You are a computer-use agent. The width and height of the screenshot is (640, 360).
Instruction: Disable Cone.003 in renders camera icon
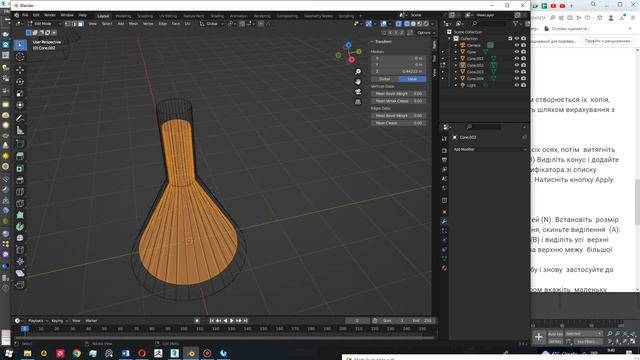coord(523,72)
